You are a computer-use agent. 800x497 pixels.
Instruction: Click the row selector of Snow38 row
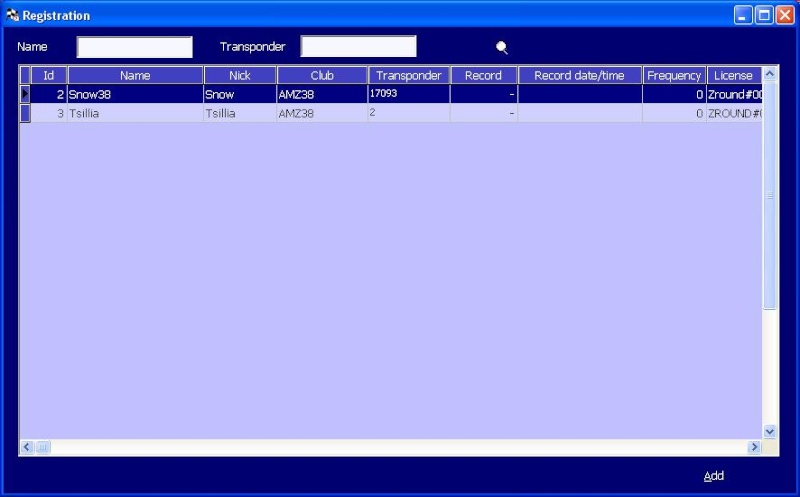(x=25, y=94)
